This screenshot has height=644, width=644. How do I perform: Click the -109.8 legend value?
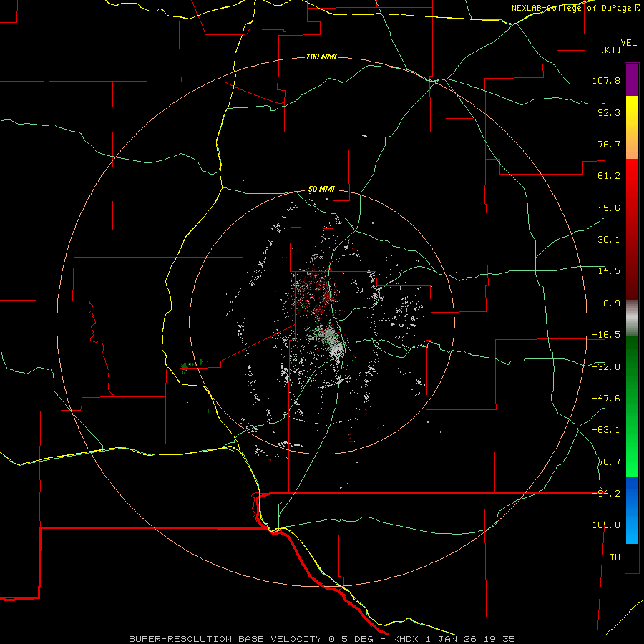pyautogui.click(x=603, y=525)
